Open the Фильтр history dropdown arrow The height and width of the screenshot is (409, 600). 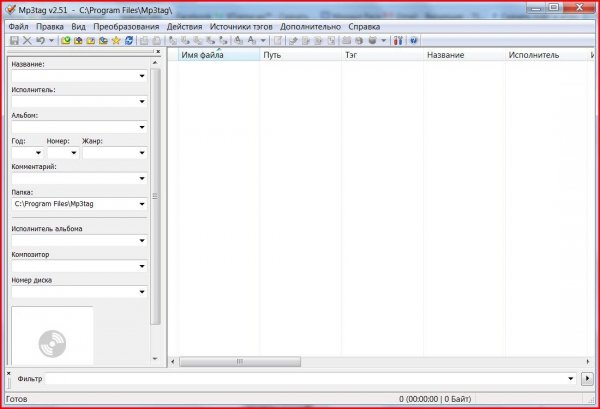pos(571,379)
